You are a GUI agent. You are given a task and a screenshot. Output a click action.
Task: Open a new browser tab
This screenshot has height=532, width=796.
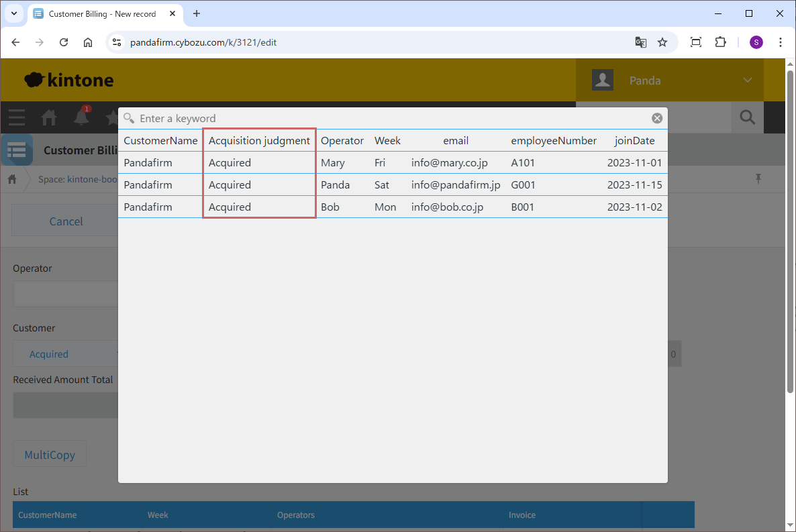(197, 13)
